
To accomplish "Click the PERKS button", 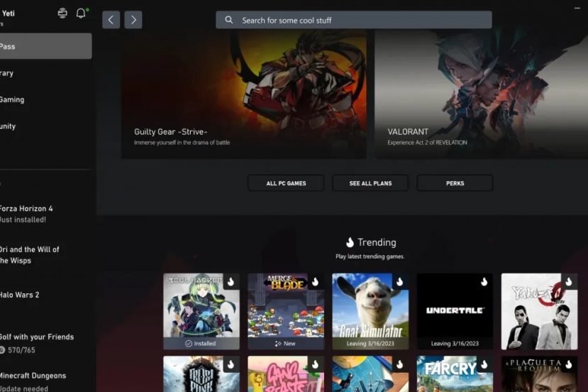I will [455, 183].
